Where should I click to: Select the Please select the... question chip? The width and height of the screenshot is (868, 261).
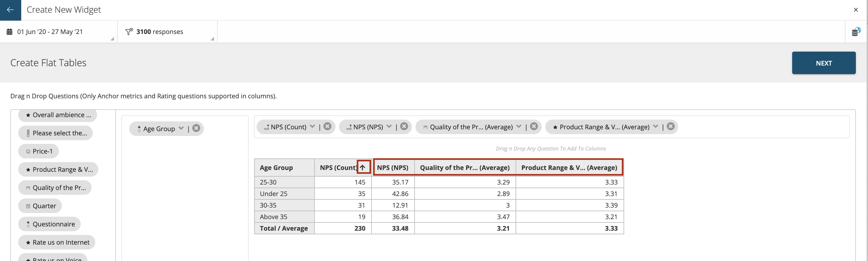[56, 133]
